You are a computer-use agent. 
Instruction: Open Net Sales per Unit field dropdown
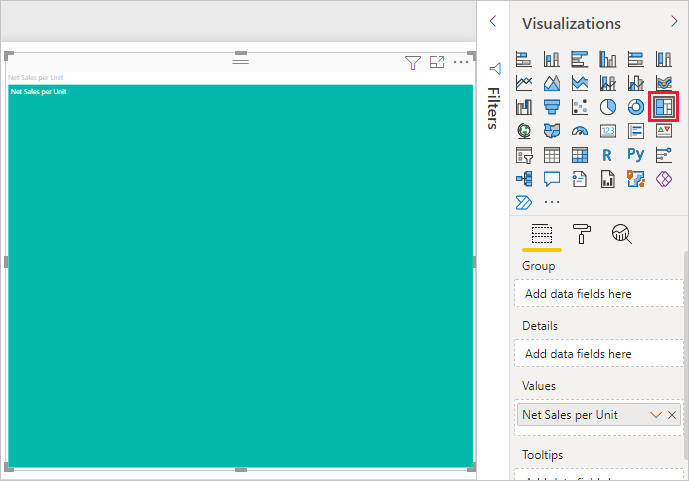click(656, 415)
